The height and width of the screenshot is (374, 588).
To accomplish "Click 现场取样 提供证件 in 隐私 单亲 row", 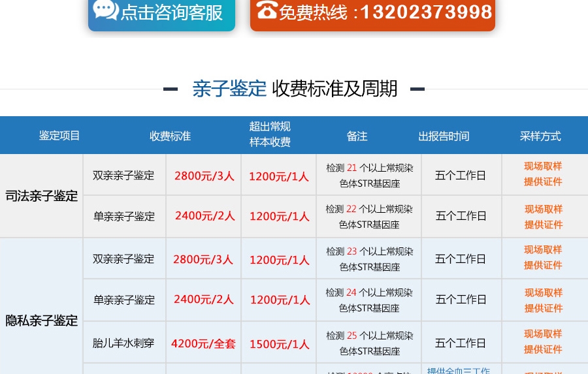I will (x=544, y=300).
